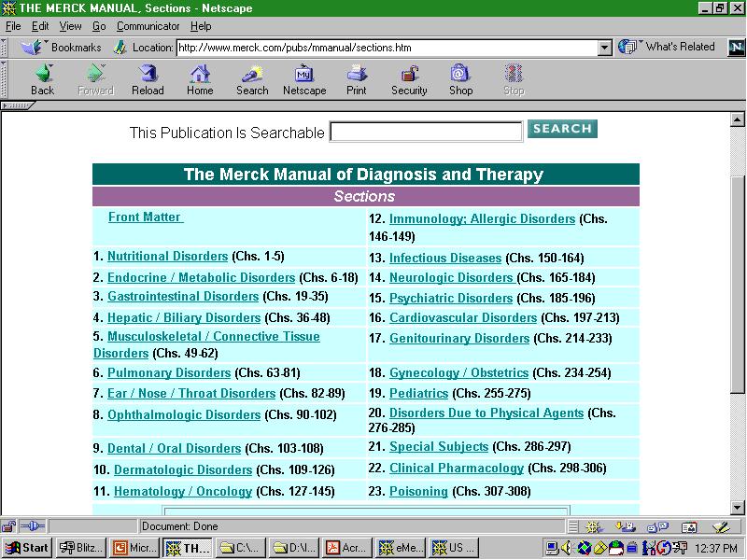Open the Inbox mail icon in component bar

coord(625,526)
